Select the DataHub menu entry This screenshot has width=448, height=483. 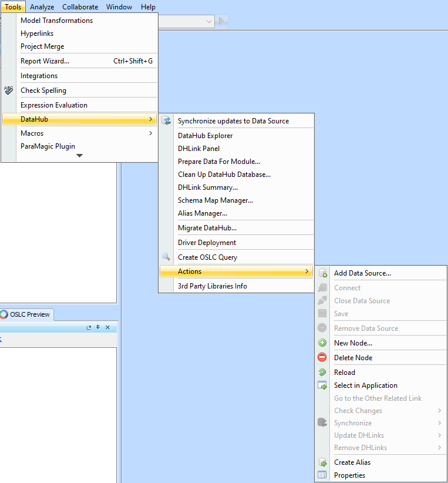tap(80, 119)
